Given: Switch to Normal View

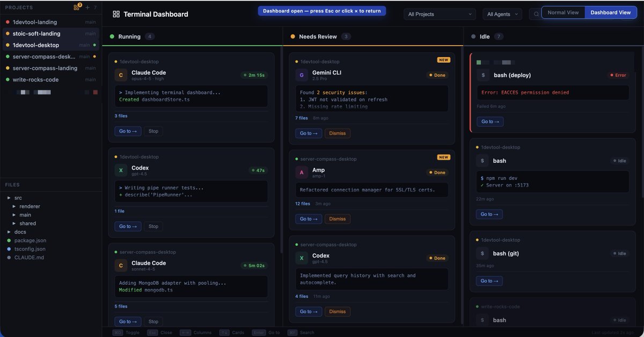Looking at the screenshot, I should [x=563, y=12].
